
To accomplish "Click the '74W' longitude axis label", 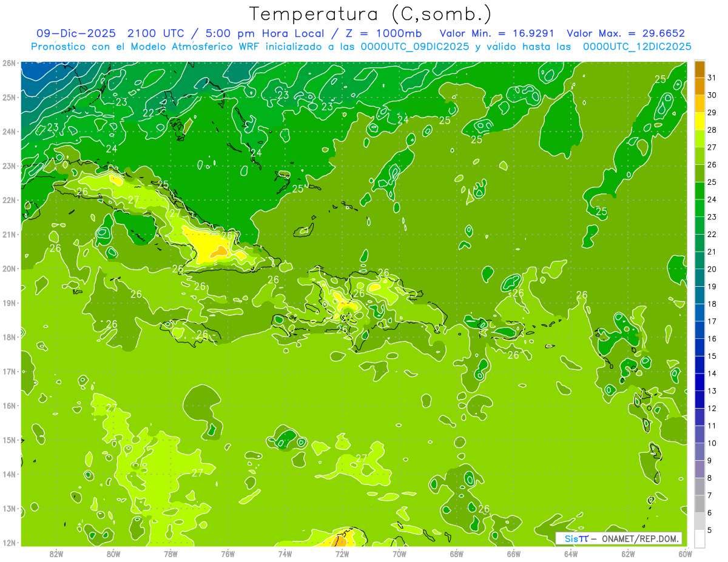I will click(285, 554).
